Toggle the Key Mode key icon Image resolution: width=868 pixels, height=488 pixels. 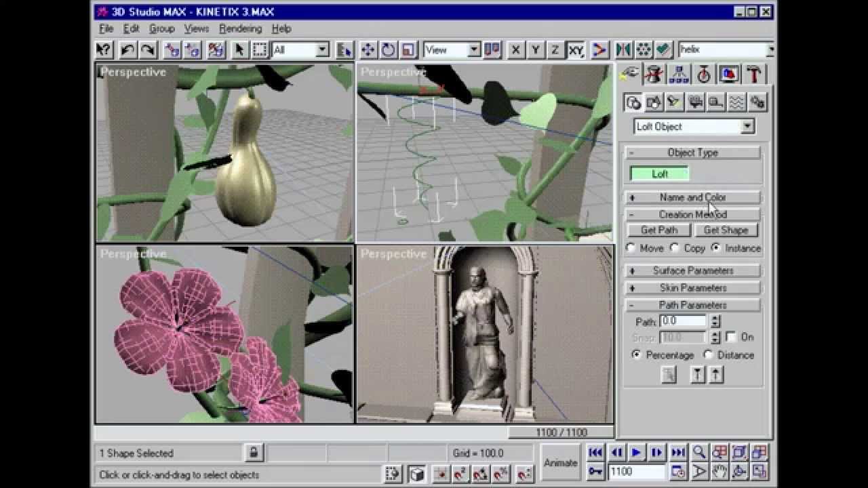tap(595, 471)
